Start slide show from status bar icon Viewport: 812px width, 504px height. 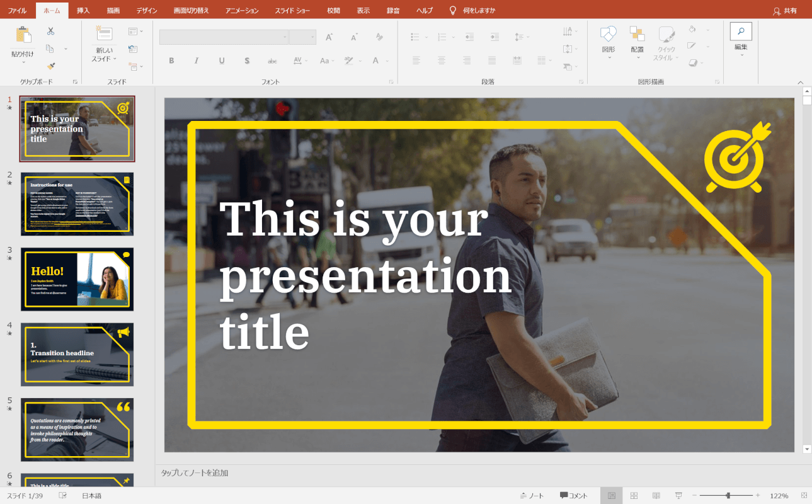click(x=678, y=496)
